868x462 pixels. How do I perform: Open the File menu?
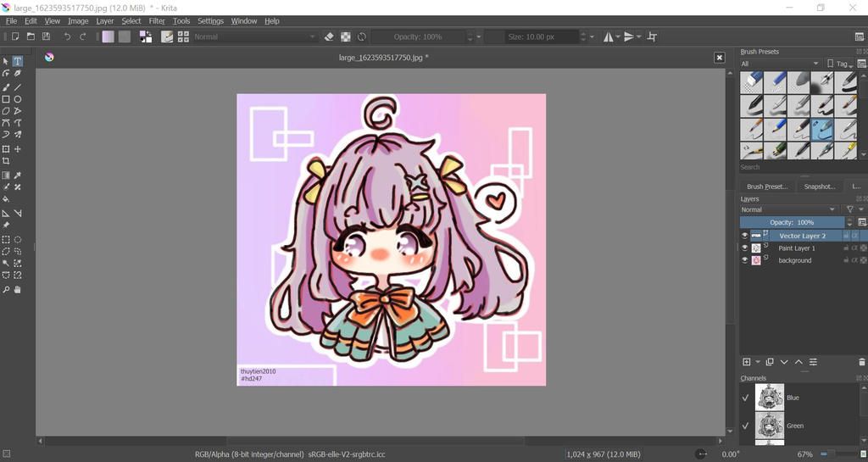point(11,21)
